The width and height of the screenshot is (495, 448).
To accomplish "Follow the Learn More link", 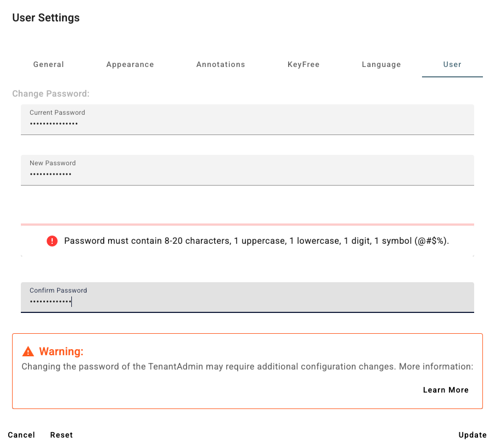I will click(446, 390).
